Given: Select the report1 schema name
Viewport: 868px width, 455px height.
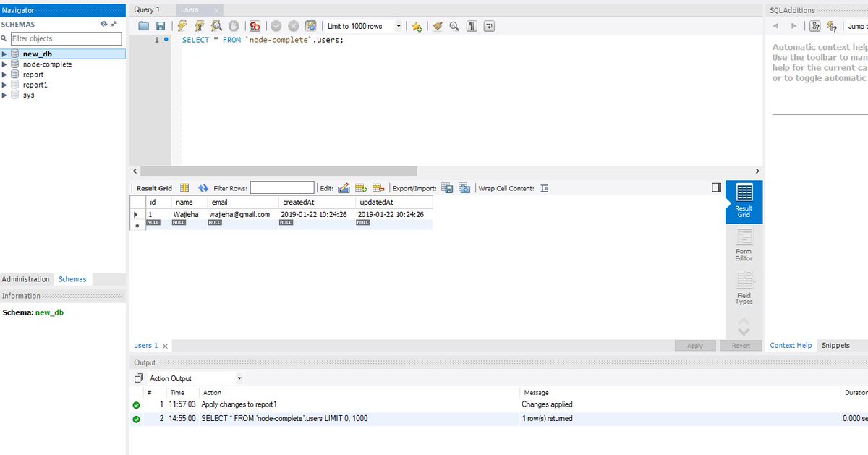Looking at the screenshot, I should pyautogui.click(x=35, y=85).
